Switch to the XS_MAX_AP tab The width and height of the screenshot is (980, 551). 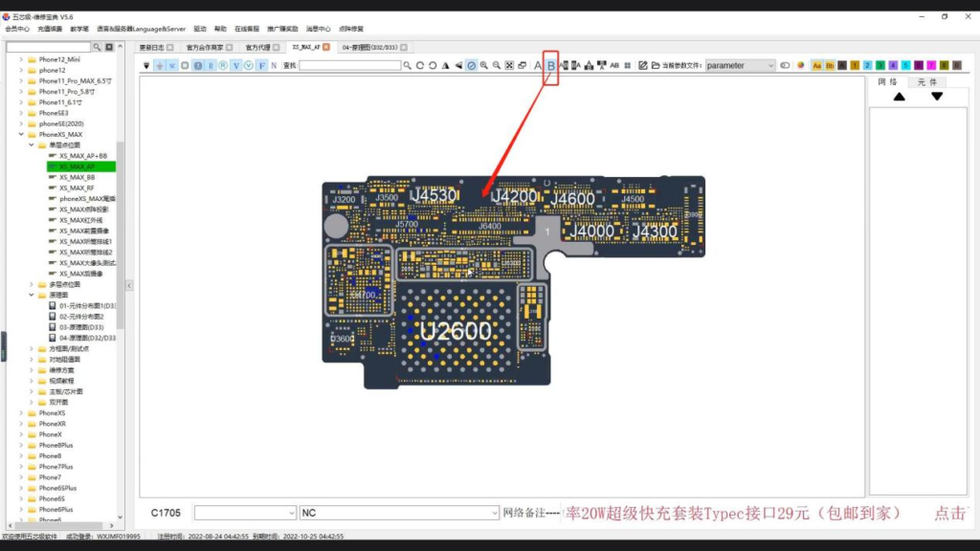click(x=305, y=48)
